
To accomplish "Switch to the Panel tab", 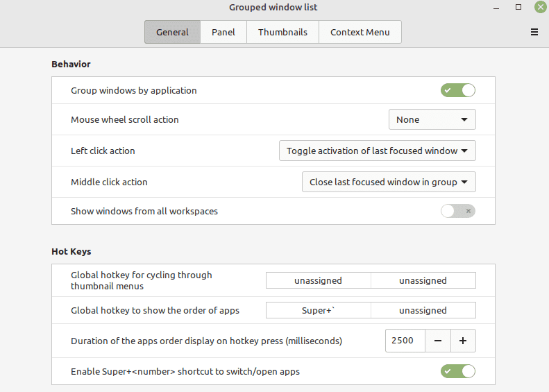I will [x=223, y=32].
